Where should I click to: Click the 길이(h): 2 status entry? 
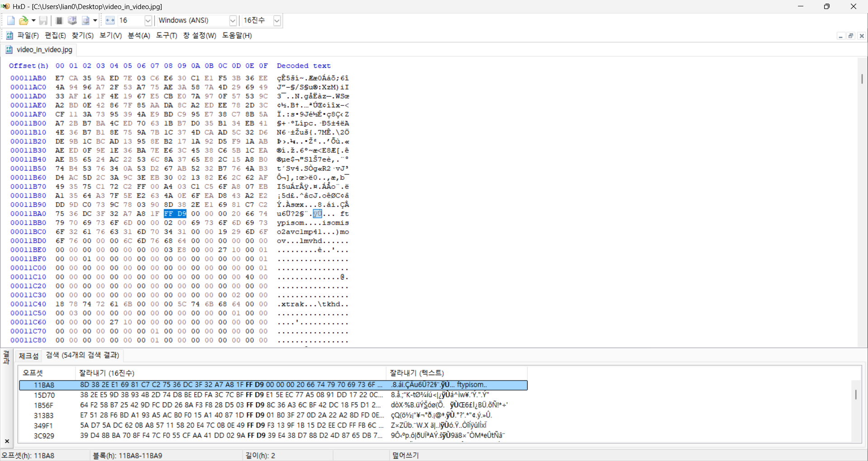[x=260, y=456]
